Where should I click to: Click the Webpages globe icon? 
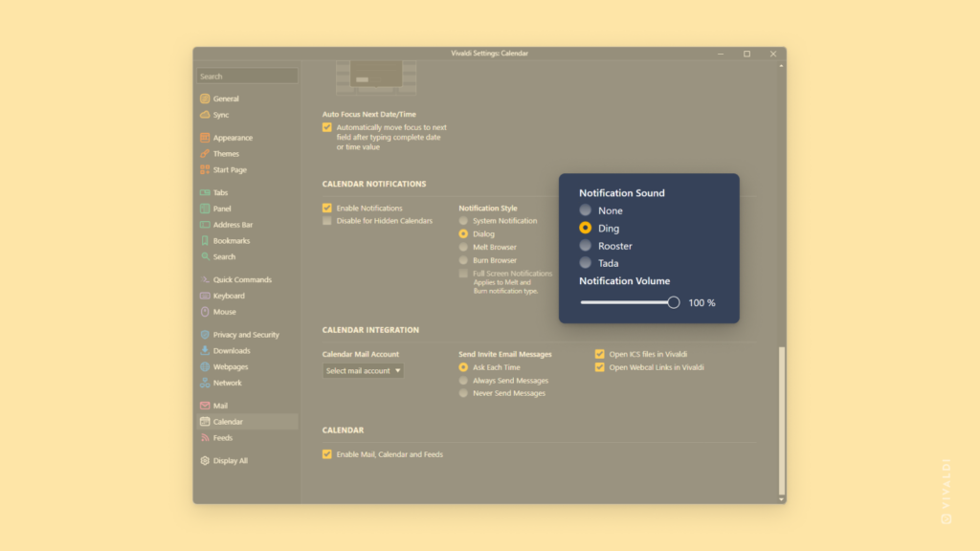tap(205, 366)
